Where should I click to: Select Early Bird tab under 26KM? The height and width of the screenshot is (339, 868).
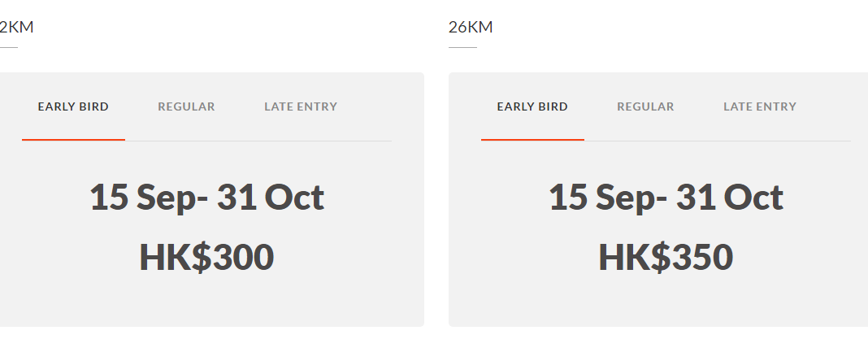coord(532,106)
